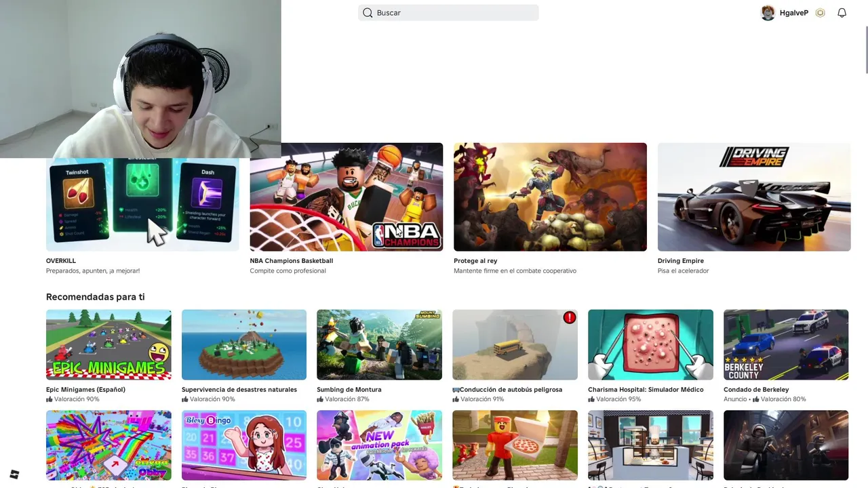This screenshot has width=868, height=488.
Task: Open the Epic Minigames game thumbnail
Action: [108, 345]
